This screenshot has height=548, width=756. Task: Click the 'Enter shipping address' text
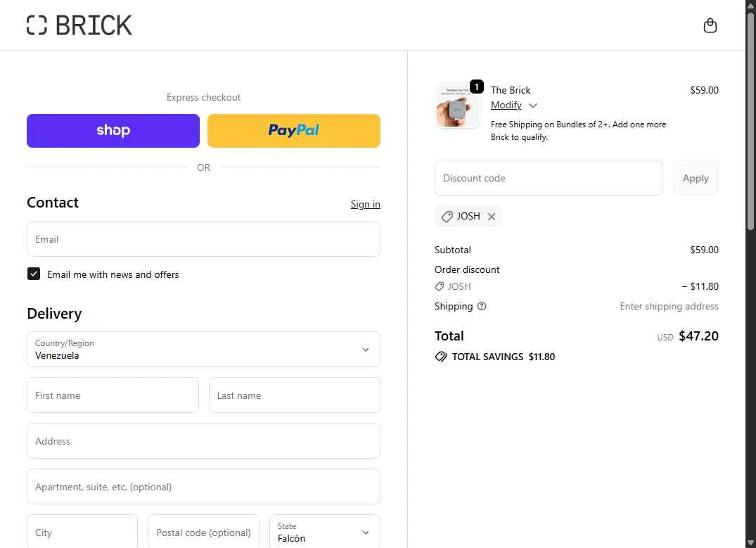point(669,306)
